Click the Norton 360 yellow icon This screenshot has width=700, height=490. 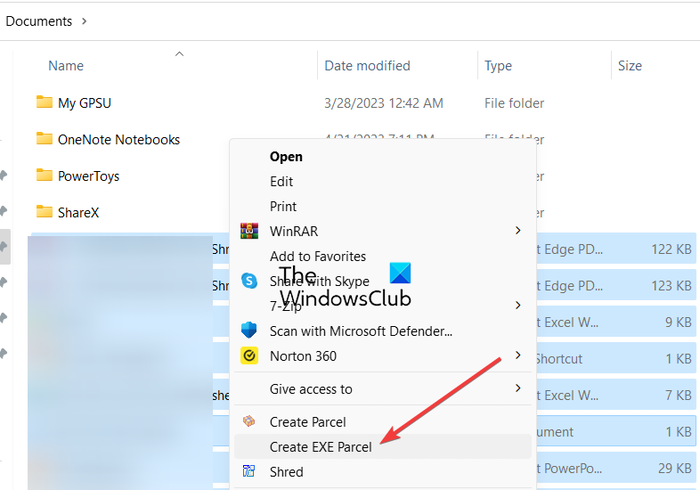pos(249,356)
